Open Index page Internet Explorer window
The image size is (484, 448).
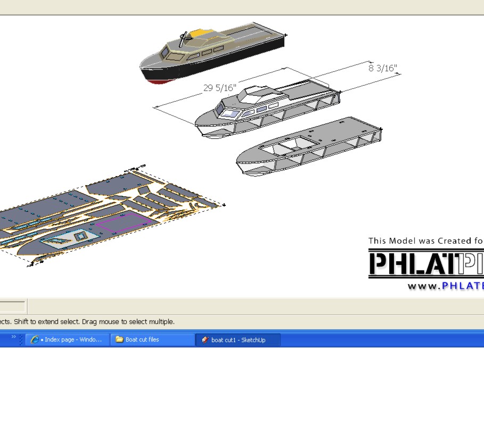68,339
